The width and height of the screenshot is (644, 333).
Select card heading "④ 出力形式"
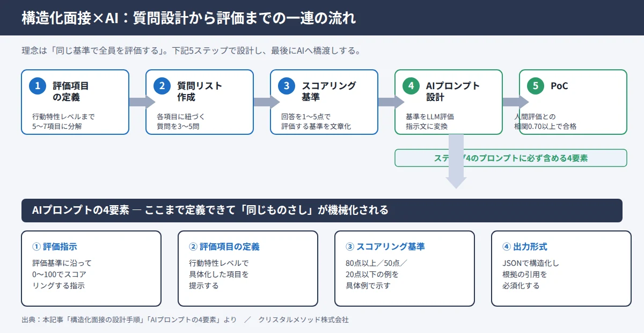tap(525, 247)
